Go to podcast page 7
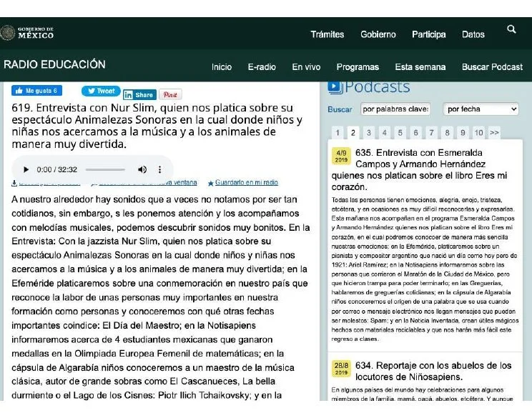The width and height of the screenshot is (532, 418). [431, 133]
